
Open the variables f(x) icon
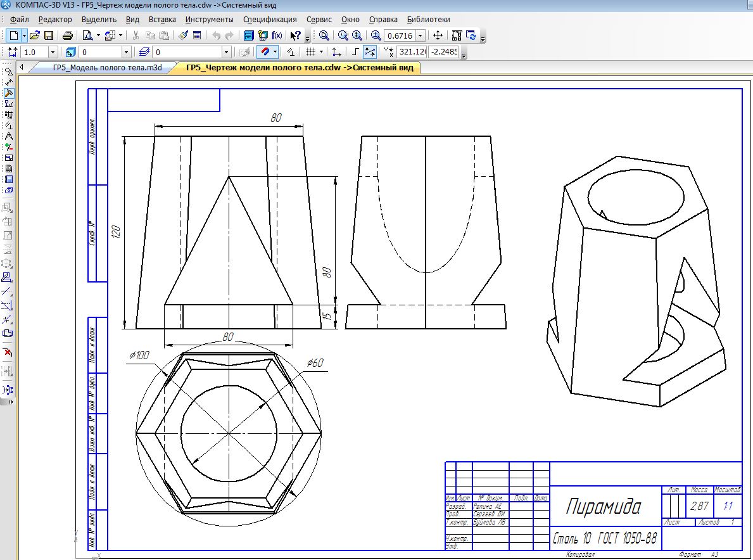point(277,35)
